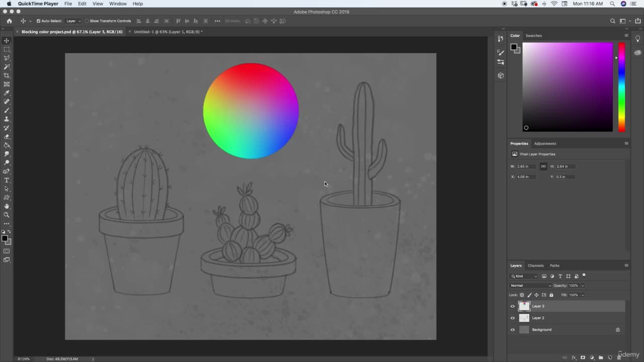The height and width of the screenshot is (362, 644).
Task: Open the Window menu
Action: [x=118, y=4]
